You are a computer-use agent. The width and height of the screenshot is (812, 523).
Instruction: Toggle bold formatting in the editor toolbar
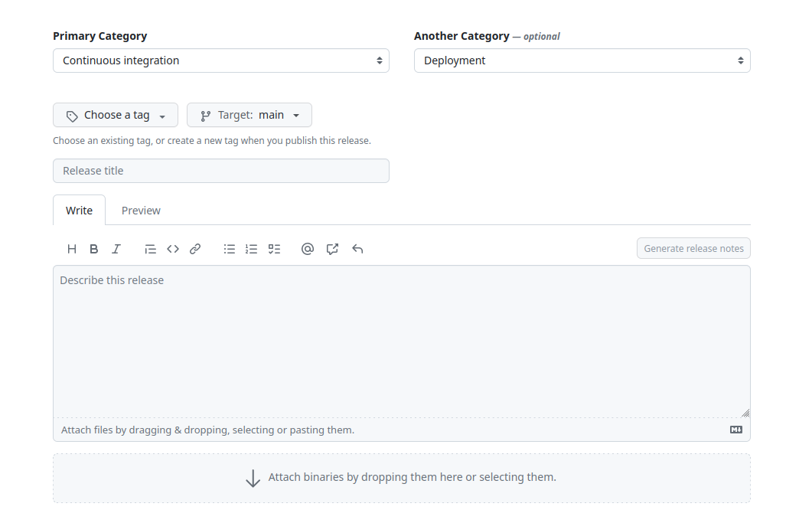(93, 249)
